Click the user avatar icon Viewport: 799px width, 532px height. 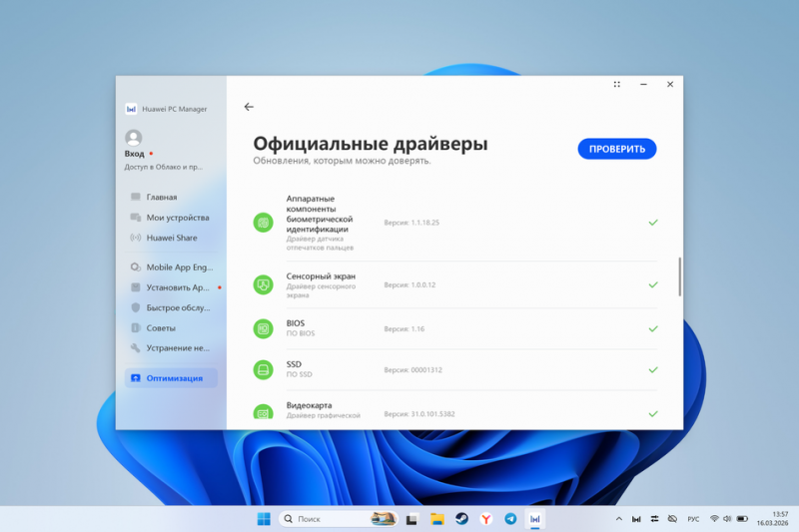point(134,138)
